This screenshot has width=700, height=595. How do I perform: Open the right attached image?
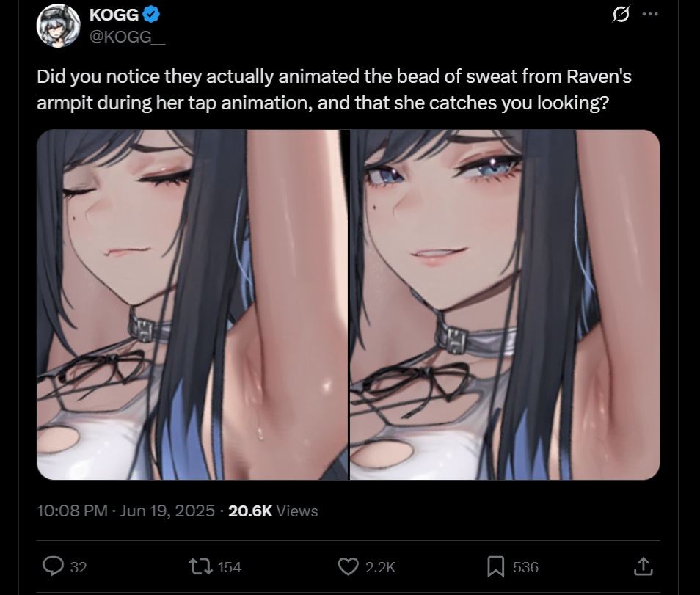tap(505, 305)
